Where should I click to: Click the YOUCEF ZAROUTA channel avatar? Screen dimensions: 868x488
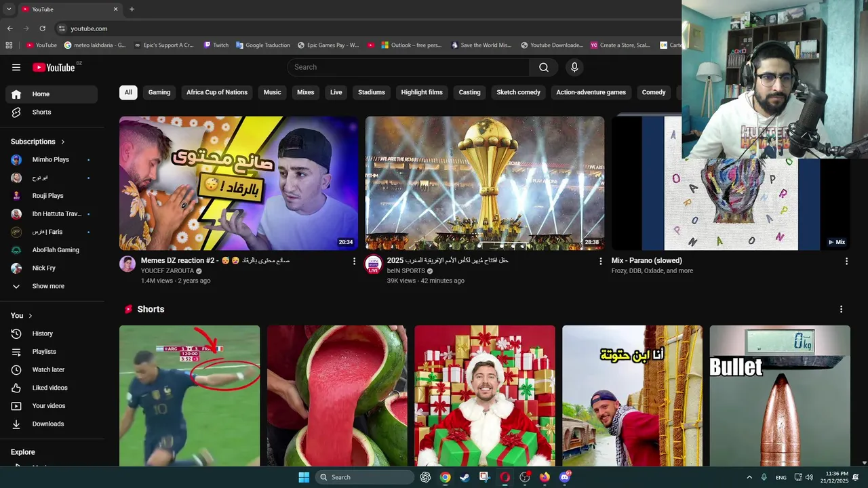[x=127, y=264]
